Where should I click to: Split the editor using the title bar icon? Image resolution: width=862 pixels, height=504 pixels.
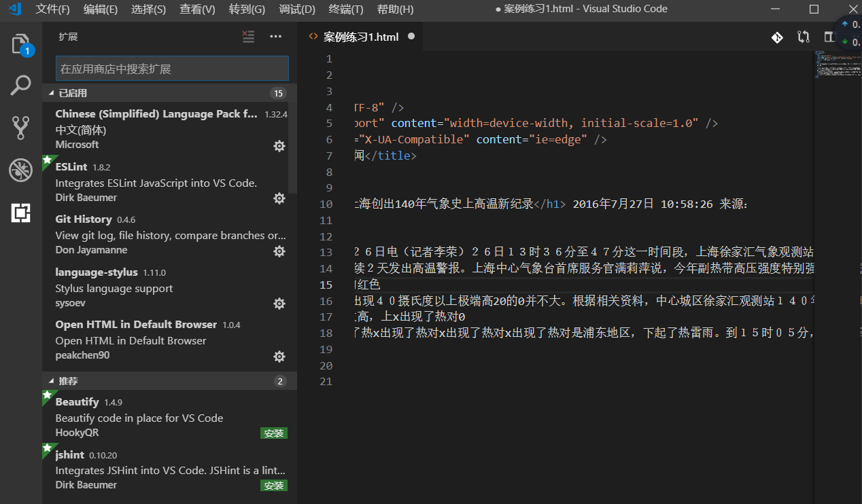(829, 37)
